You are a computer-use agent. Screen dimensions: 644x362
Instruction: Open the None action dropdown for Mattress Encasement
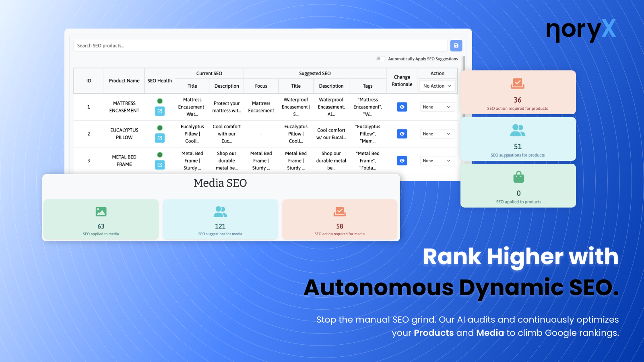pos(437,107)
